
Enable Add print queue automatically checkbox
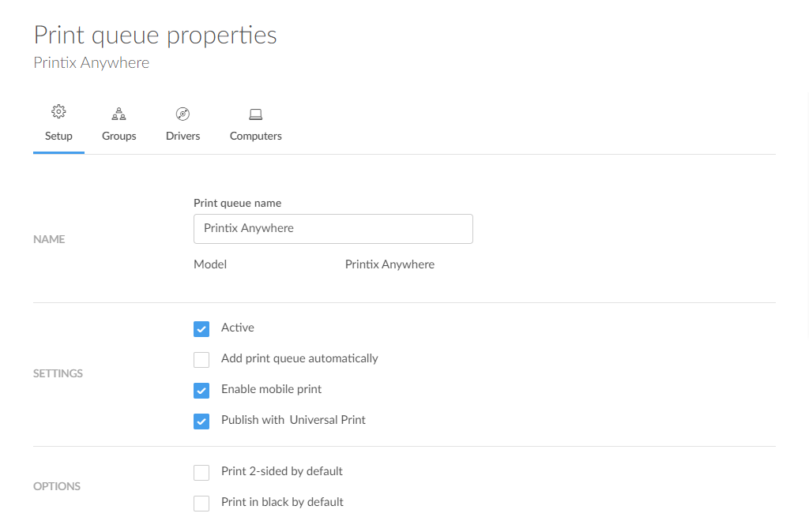[x=201, y=359]
